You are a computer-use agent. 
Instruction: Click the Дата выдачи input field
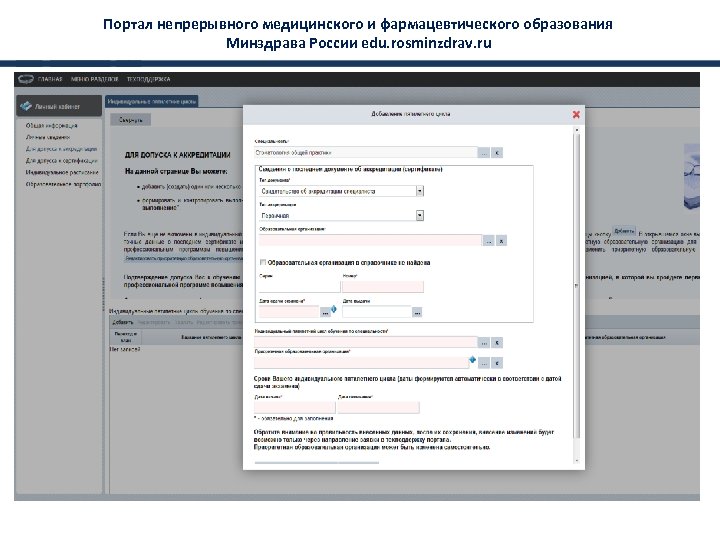pyautogui.click(x=377, y=312)
